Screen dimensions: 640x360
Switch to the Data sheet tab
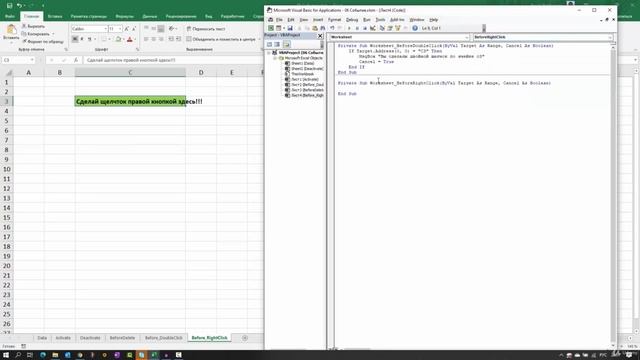(42, 338)
